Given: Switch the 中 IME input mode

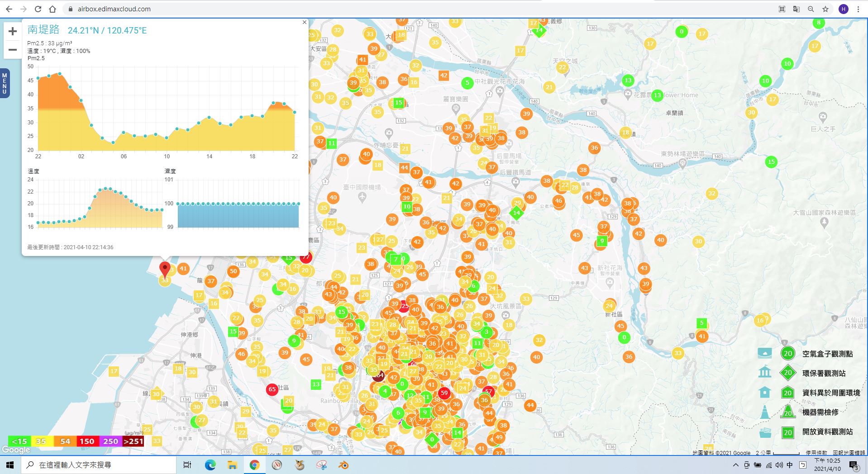Looking at the screenshot, I should pyautogui.click(x=790, y=465).
